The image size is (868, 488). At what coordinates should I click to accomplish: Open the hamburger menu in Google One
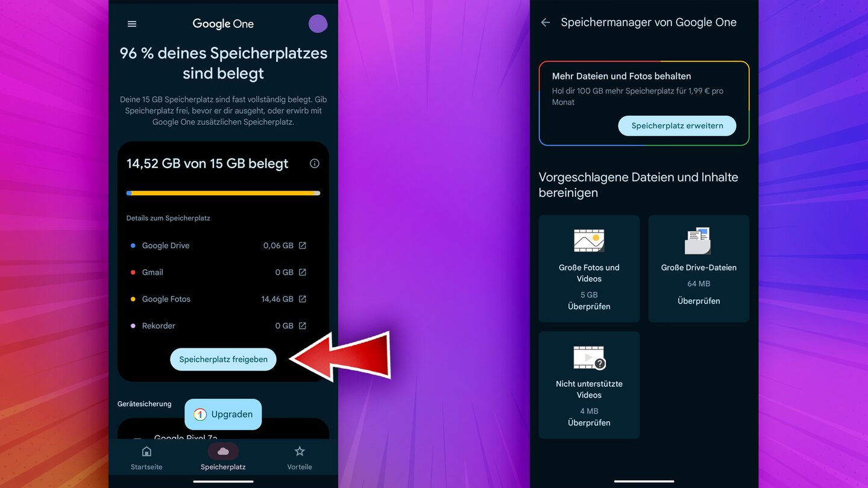(x=132, y=24)
